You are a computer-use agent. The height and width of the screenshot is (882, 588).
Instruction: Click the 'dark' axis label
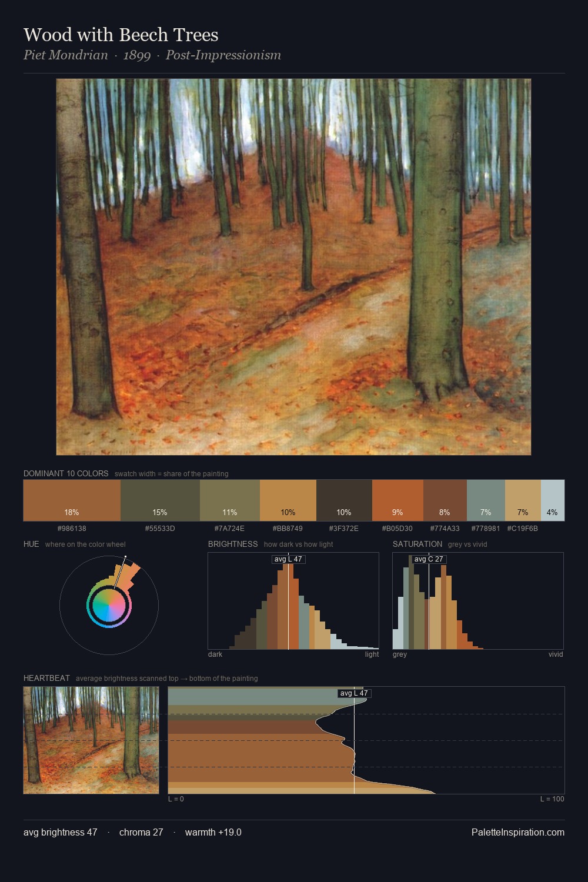pos(215,654)
